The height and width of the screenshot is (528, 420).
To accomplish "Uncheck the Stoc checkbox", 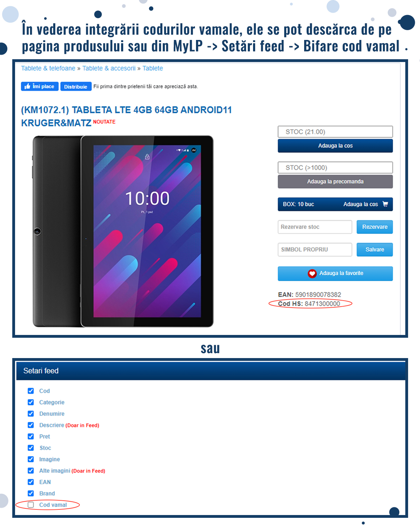I will click(31, 448).
